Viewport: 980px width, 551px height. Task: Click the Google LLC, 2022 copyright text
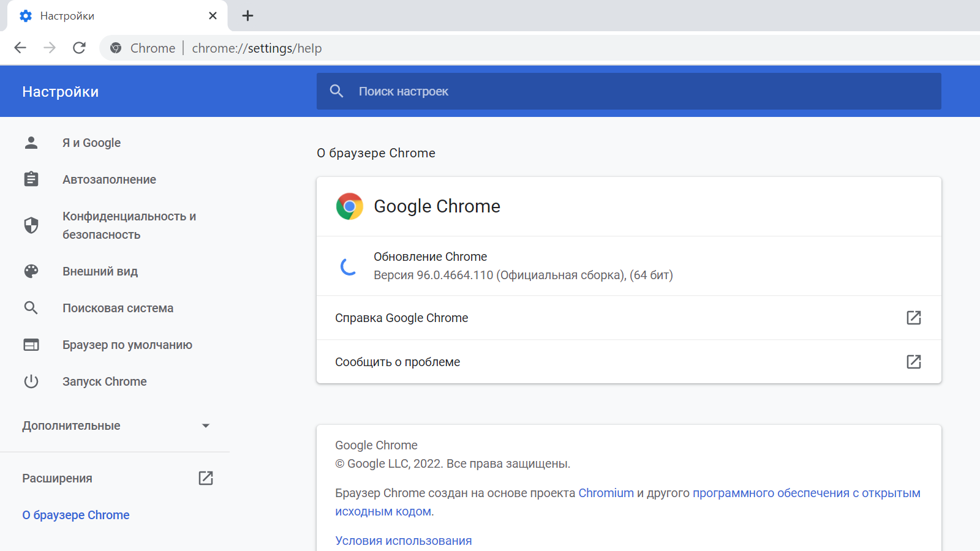(x=453, y=463)
